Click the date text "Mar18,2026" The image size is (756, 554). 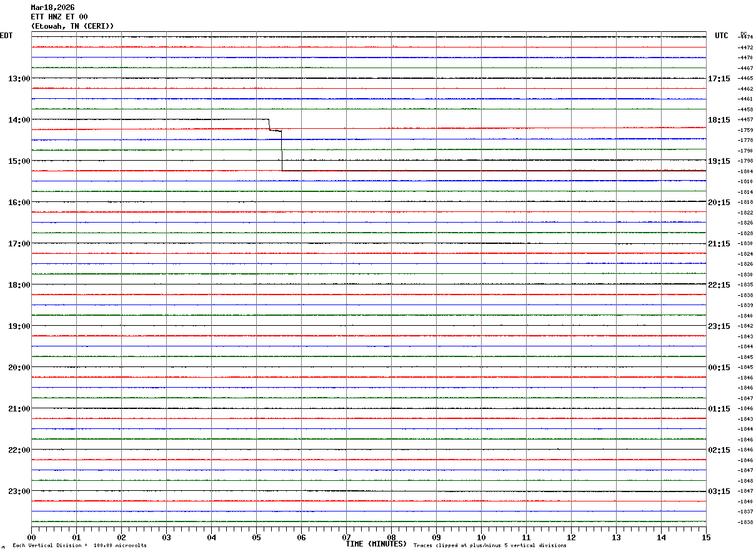[52, 8]
